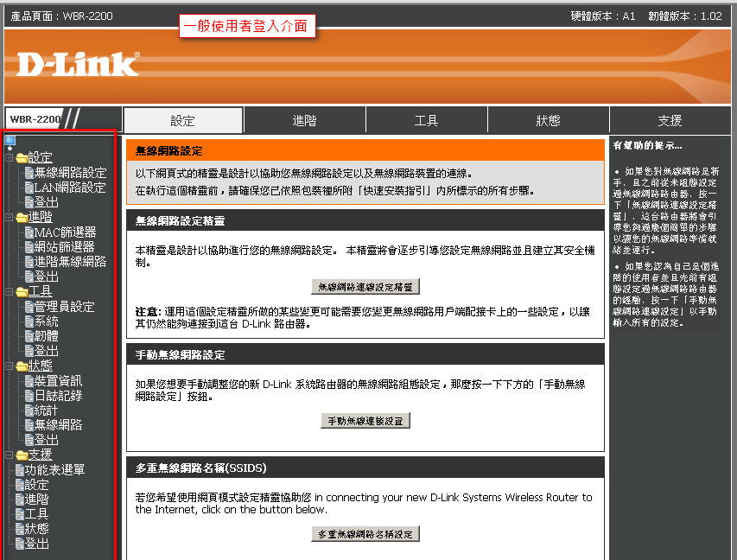Launch the 無線網路連線設定精靈 wizard button
Viewport: 737px width, 560px height.
365,287
